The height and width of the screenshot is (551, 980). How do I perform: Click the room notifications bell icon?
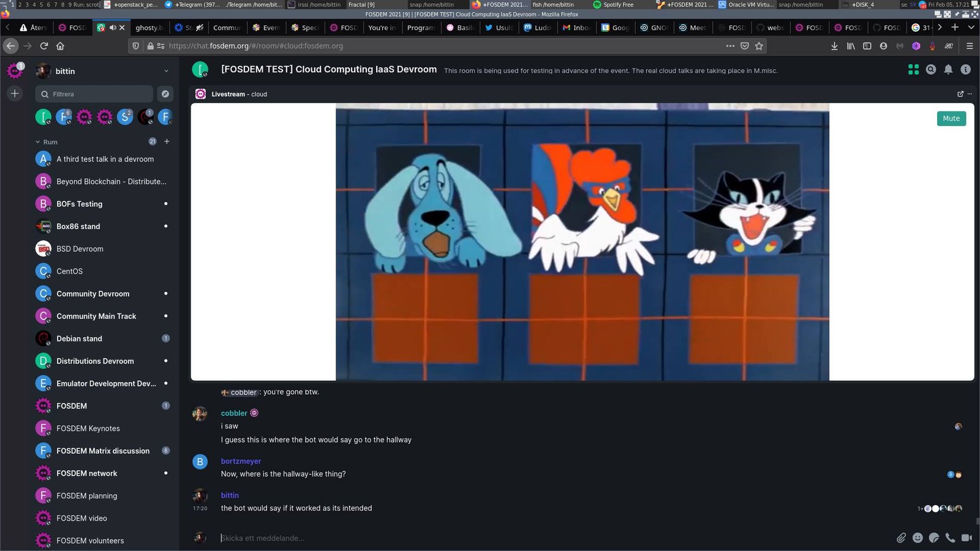(948, 70)
